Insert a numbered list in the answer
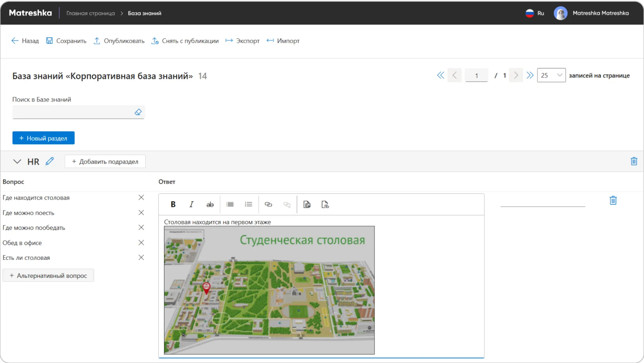Viewport: 644px width, 363px height. click(248, 204)
